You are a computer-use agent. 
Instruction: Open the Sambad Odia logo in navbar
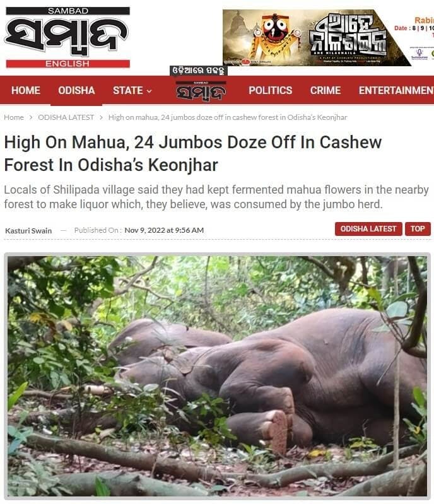[x=201, y=91]
